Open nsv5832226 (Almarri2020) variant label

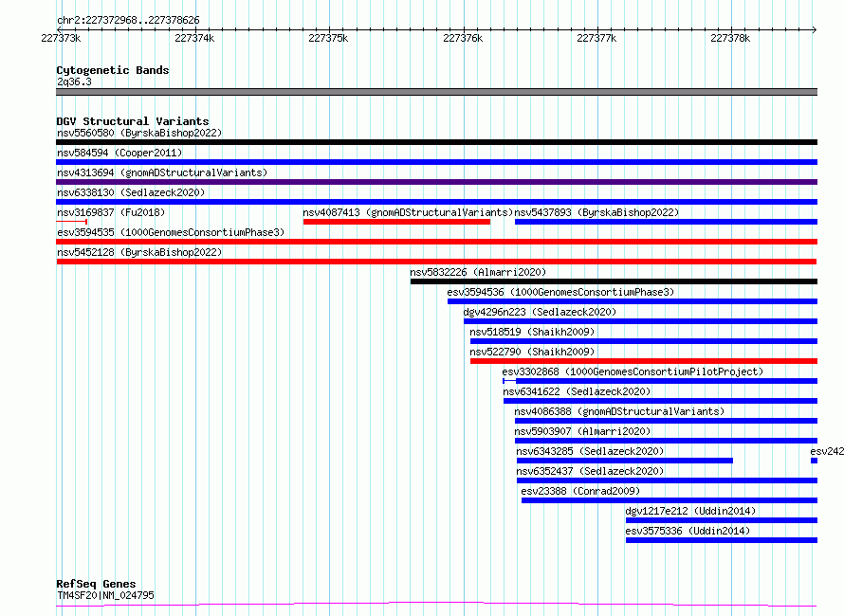pos(478,272)
